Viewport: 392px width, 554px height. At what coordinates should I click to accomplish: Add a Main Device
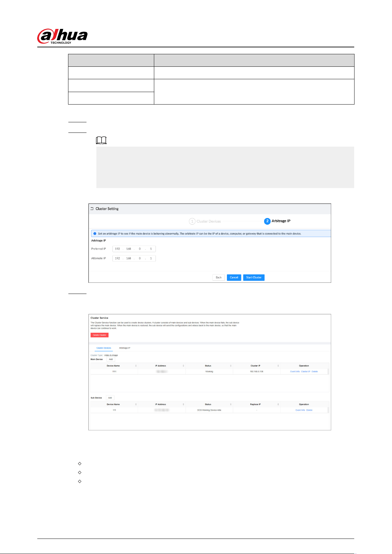pyautogui.click(x=111, y=359)
